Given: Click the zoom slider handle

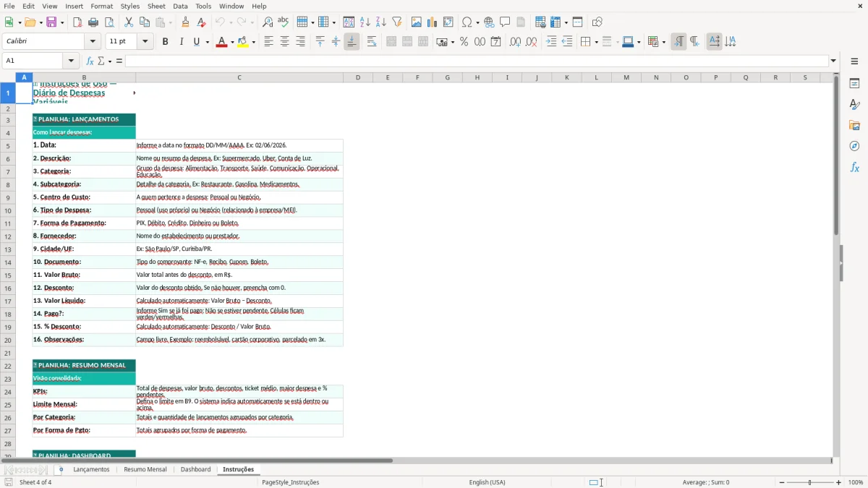Looking at the screenshot, I should pyautogui.click(x=810, y=482).
